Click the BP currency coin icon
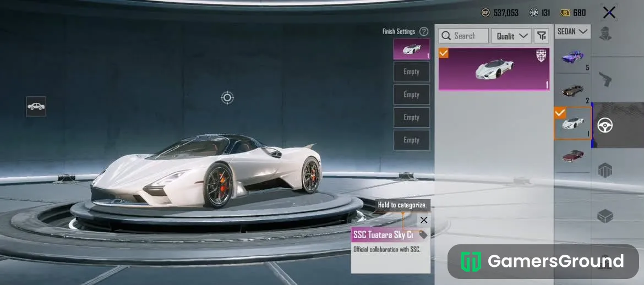This screenshot has width=644, height=285. point(485,13)
